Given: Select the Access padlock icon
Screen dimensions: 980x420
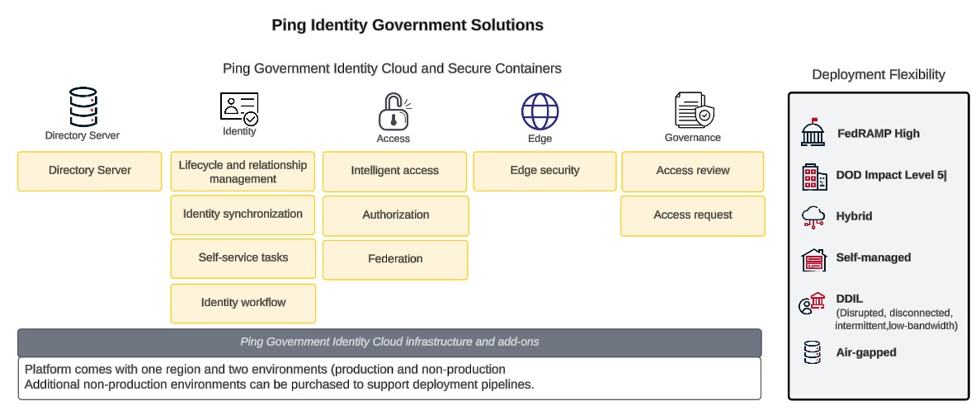Looking at the screenshot, I should (394, 111).
